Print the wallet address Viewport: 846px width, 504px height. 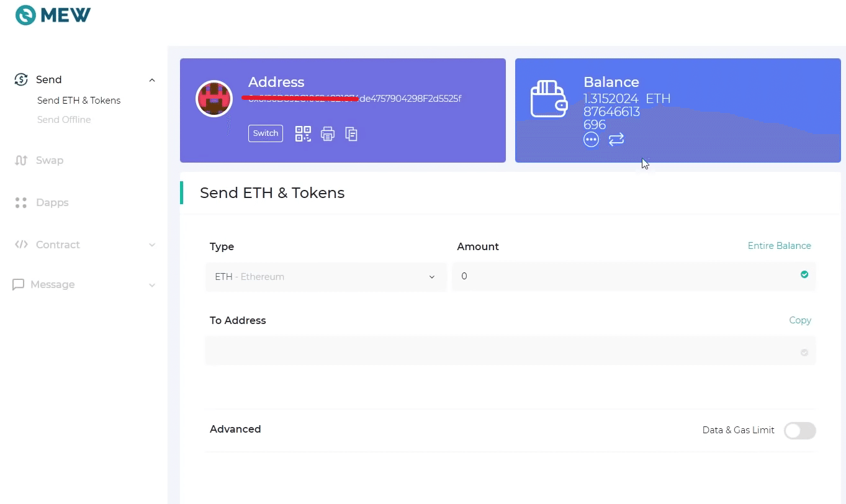coord(328,133)
